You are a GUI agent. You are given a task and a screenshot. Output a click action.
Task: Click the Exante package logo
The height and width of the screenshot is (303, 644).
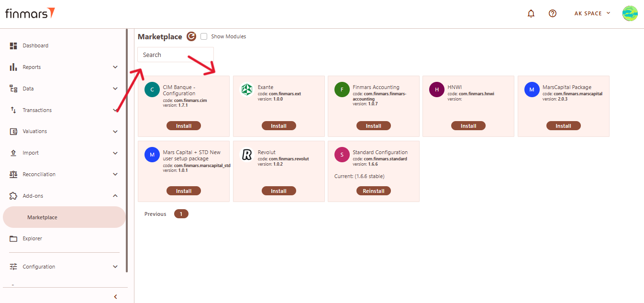pyautogui.click(x=247, y=90)
